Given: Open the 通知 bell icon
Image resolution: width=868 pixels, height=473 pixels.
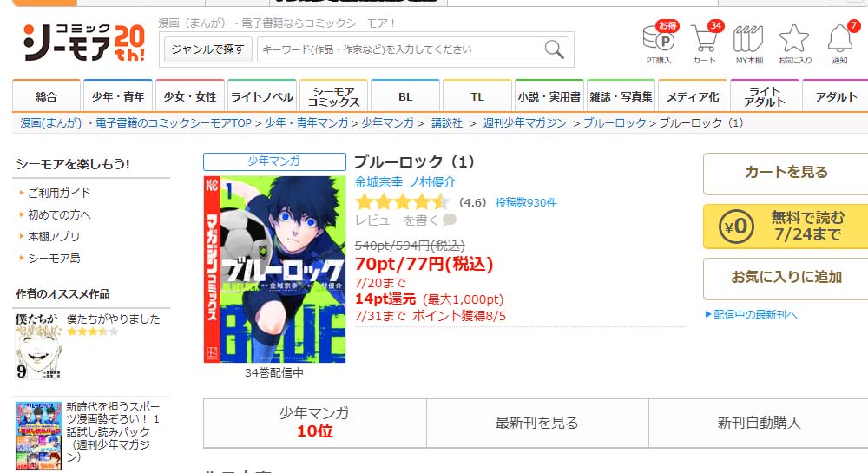Looking at the screenshot, I should click(x=839, y=39).
